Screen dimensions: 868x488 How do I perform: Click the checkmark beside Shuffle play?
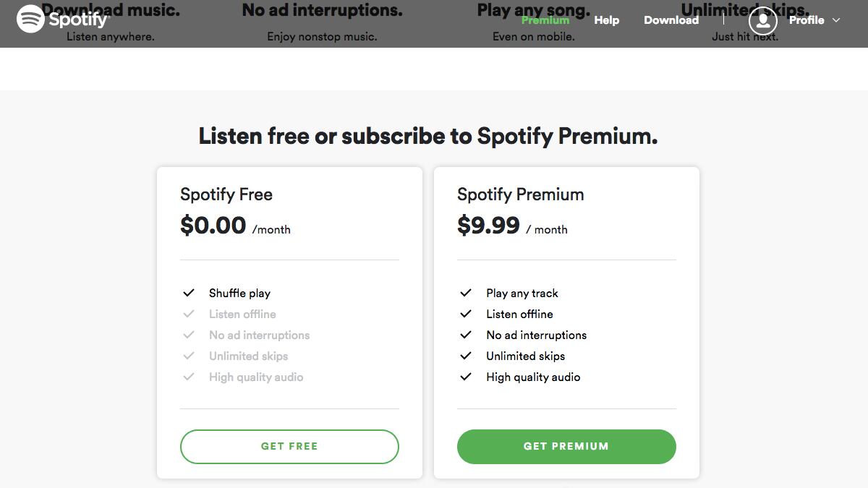(189, 293)
